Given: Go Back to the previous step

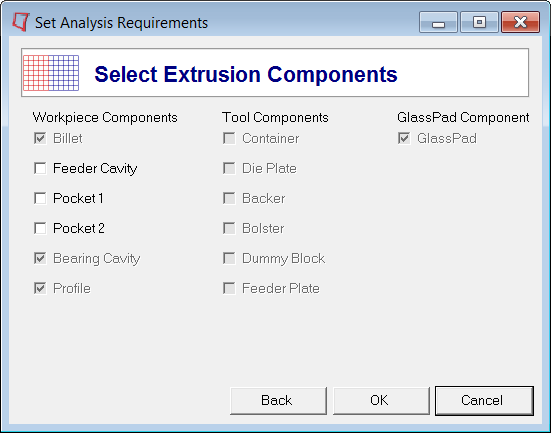Looking at the screenshot, I should tap(278, 401).
